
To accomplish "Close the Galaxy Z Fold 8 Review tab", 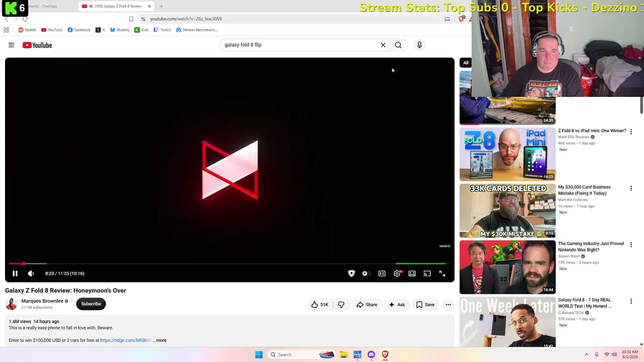I will coord(149,7).
